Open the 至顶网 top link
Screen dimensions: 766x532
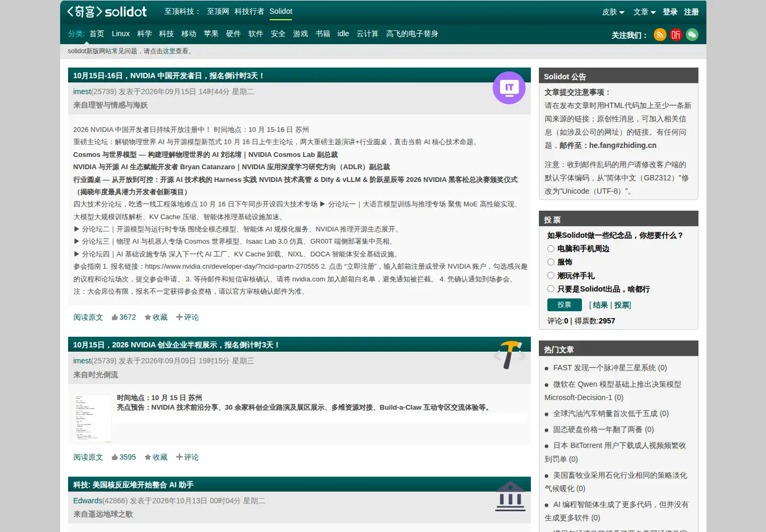(x=218, y=11)
